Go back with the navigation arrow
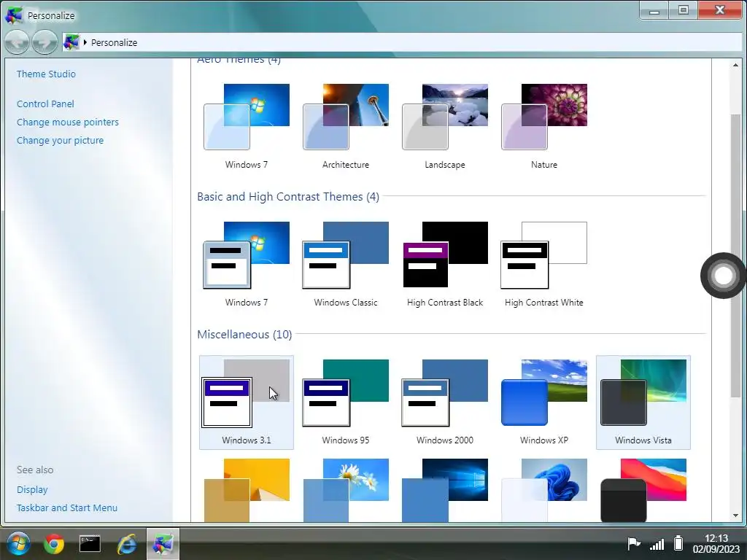 (17, 42)
